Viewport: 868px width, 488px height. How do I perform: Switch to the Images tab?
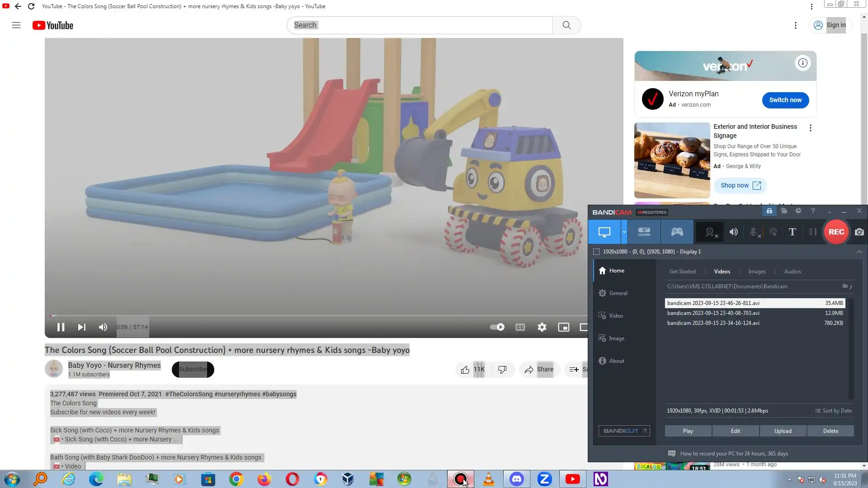pos(757,272)
